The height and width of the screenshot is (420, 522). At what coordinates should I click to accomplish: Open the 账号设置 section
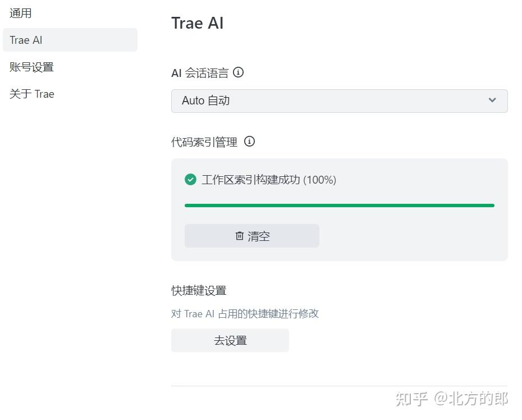click(x=31, y=67)
